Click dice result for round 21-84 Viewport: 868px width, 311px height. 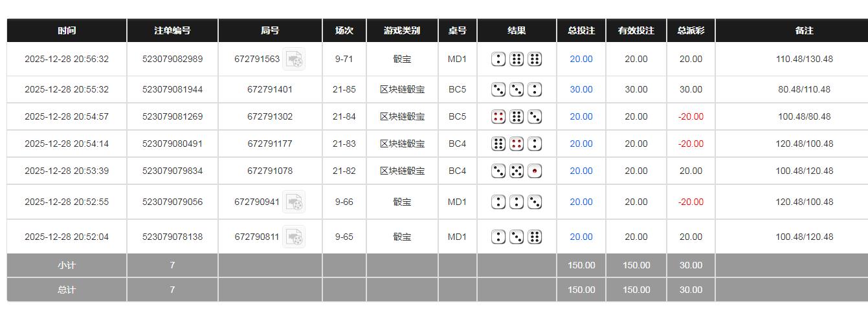click(x=517, y=116)
